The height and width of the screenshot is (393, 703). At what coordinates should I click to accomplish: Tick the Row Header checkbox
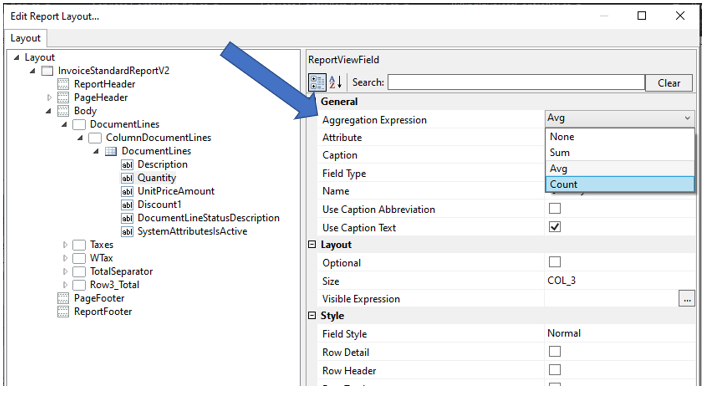(555, 370)
